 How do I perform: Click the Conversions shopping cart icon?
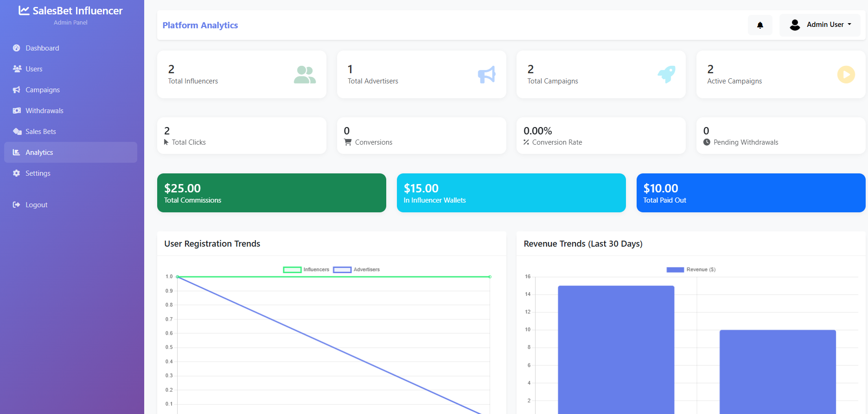point(348,142)
